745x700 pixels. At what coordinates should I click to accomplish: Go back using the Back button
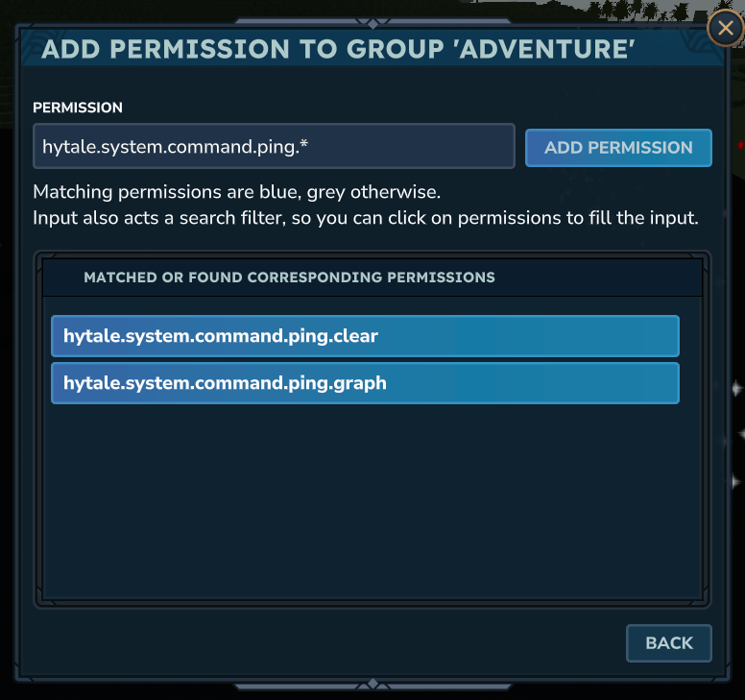point(668,643)
